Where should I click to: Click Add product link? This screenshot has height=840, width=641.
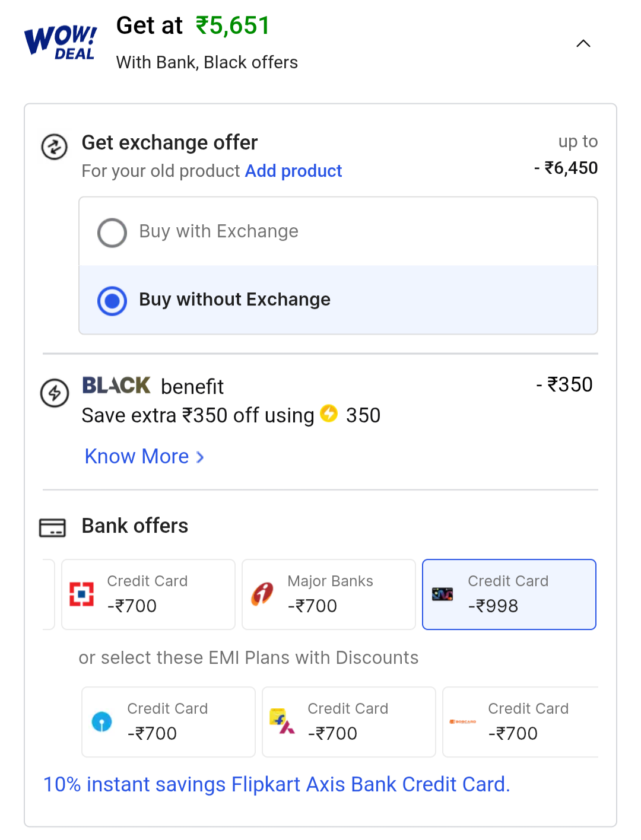(x=293, y=171)
